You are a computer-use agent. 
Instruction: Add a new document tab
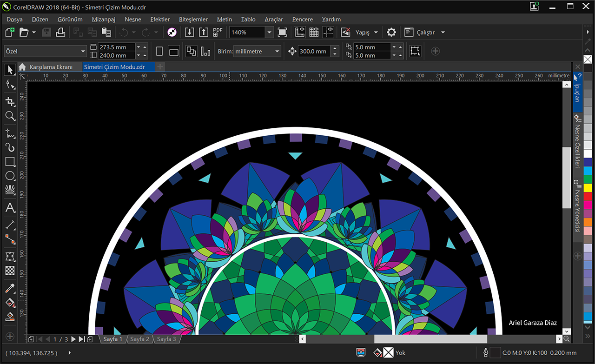[x=160, y=67]
